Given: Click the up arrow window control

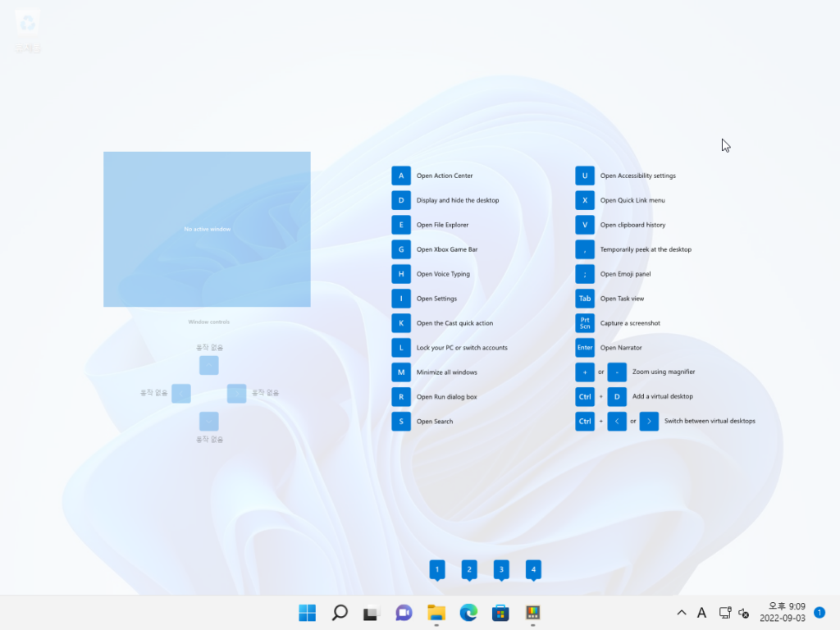Looking at the screenshot, I should point(209,366).
